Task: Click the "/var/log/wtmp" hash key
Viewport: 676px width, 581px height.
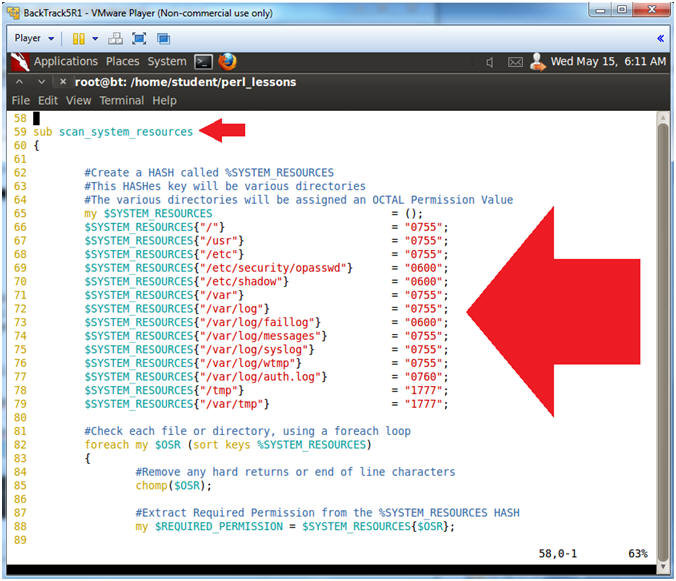Action: pyautogui.click(x=248, y=363)
